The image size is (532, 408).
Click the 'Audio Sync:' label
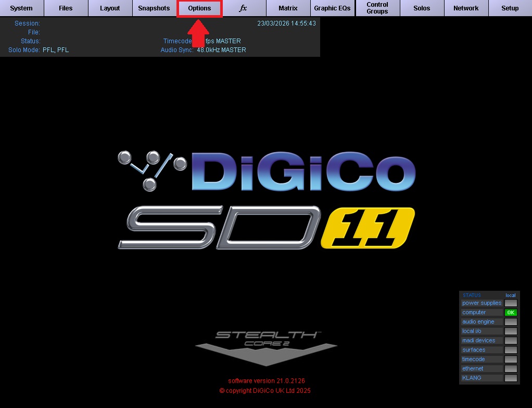[177, 50]
